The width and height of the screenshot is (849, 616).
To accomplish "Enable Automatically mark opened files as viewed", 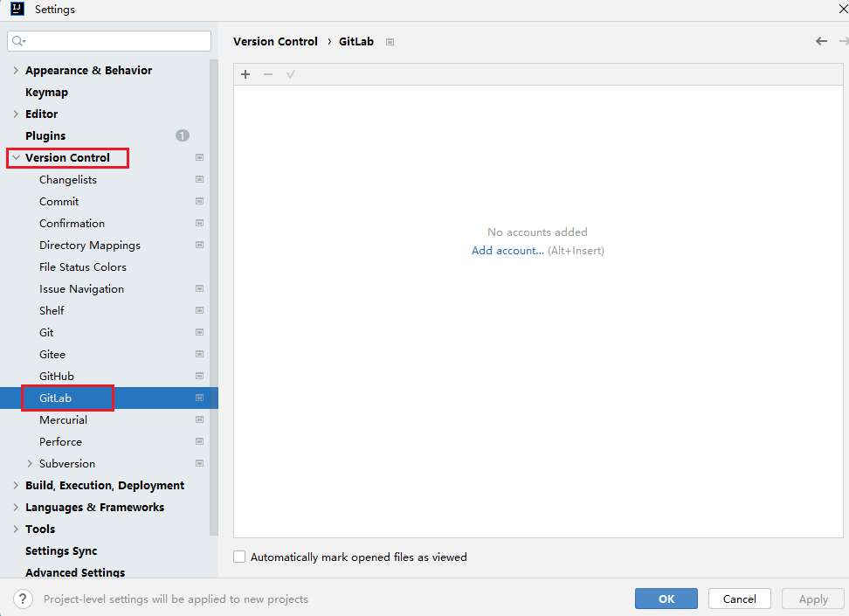I will pos(239,557).
